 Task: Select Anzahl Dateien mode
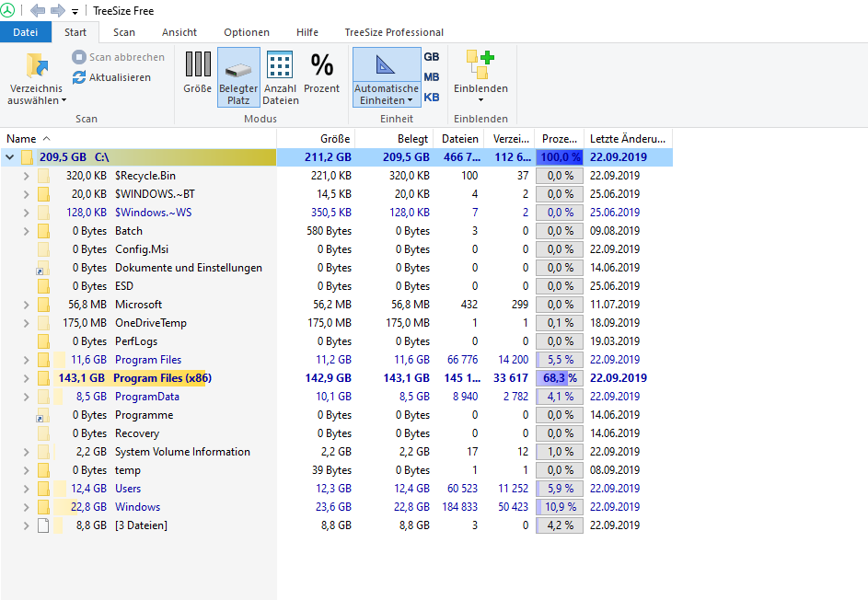tap(280, 77)
